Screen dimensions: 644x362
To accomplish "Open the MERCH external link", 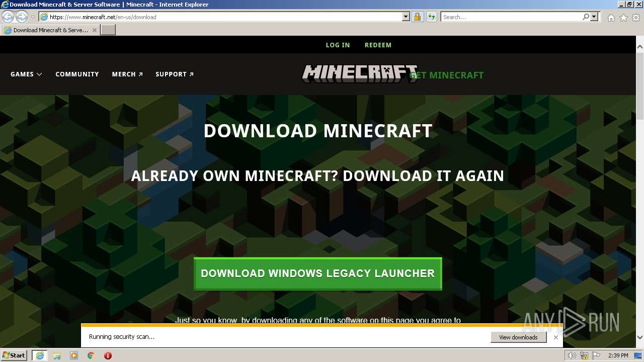I will click(127, 74).
